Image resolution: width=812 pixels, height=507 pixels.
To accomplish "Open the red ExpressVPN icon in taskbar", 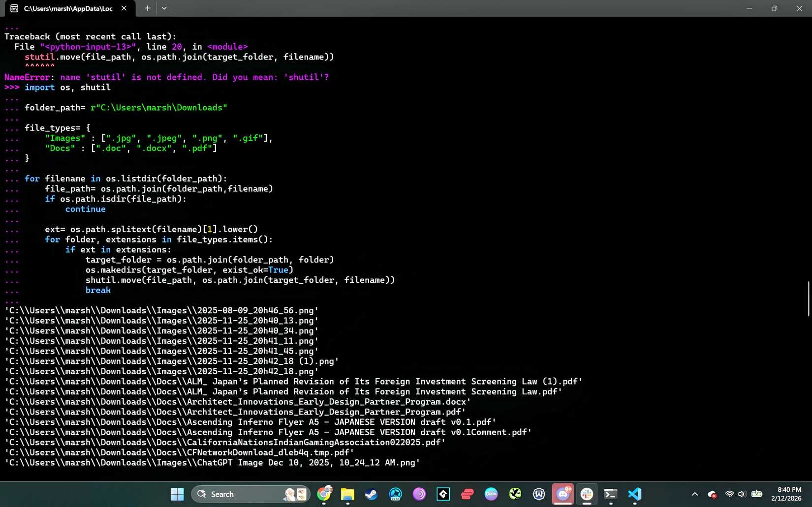I will pos(467,494).
